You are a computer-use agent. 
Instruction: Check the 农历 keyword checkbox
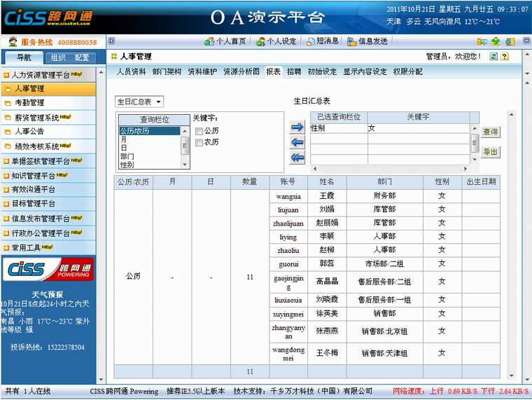199,142
